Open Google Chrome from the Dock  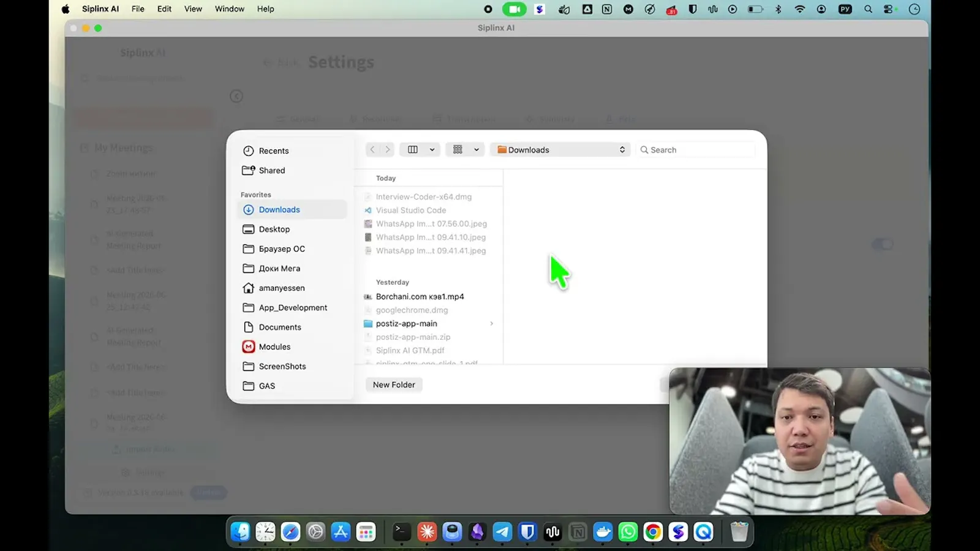653,531
